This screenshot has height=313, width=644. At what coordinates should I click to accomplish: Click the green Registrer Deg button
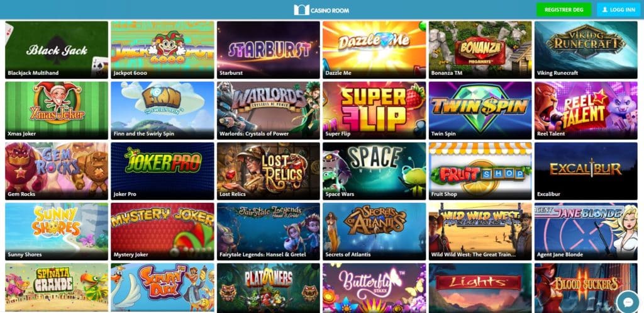[563, 9]
